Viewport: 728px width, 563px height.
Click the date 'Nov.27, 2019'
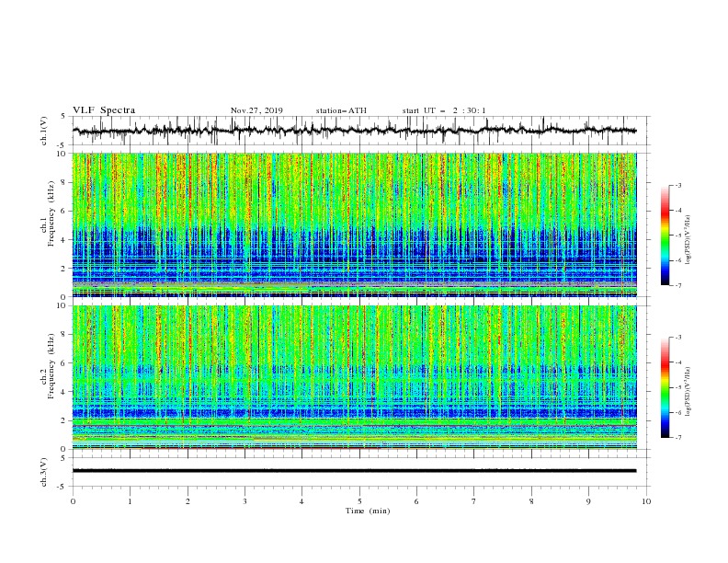[256, 110]
